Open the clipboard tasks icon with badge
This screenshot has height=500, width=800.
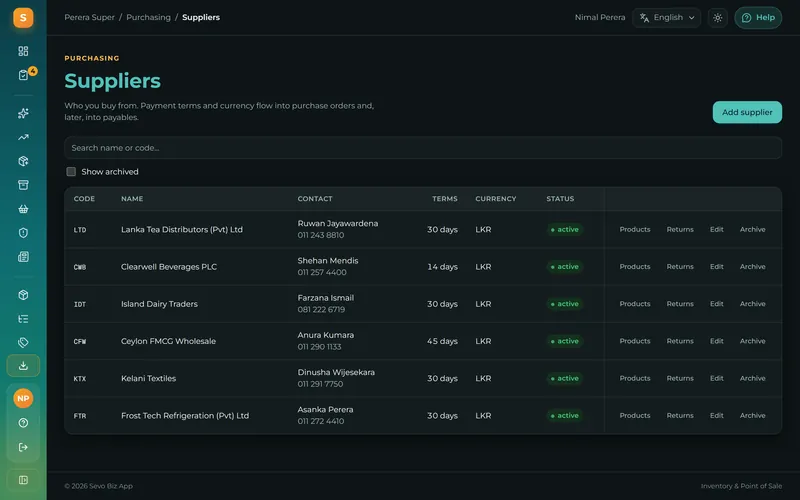click(x=23, y=75)
